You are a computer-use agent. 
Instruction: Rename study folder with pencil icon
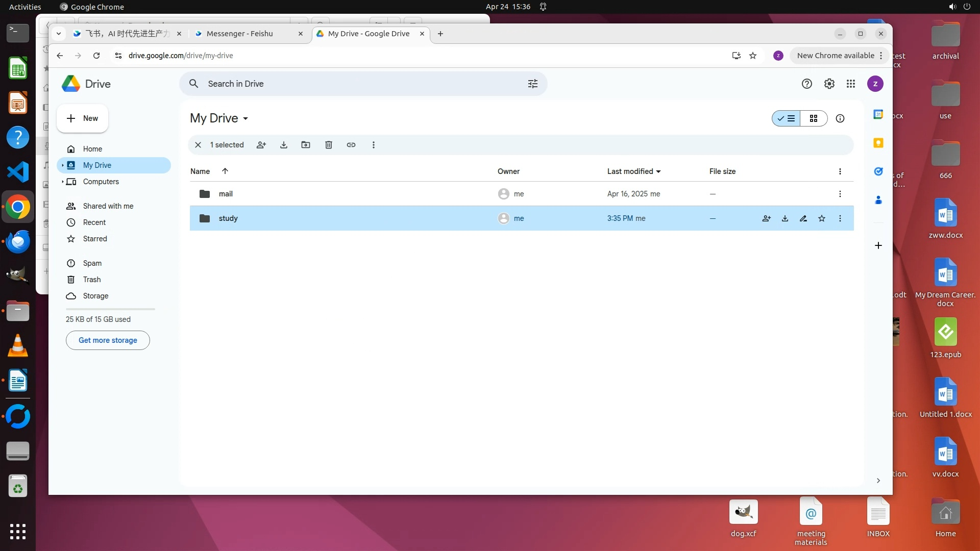803,218
